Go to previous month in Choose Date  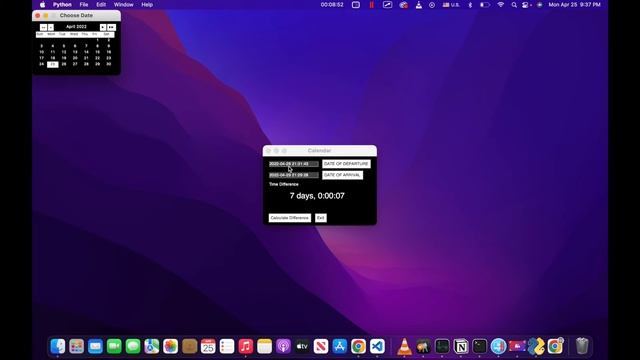coord(51,27)
